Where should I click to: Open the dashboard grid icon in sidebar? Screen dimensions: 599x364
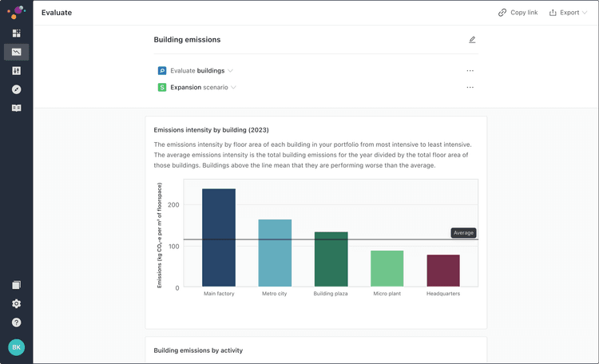[x=16, y=34]
